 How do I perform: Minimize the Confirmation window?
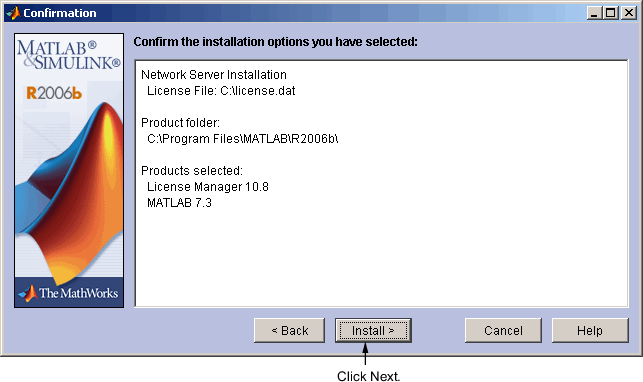(594, 13)
